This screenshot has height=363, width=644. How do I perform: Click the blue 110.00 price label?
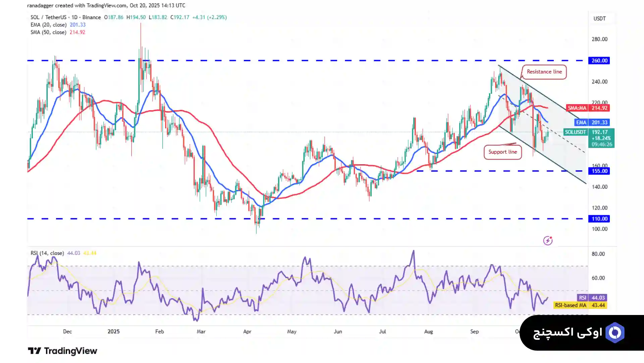pos(599,219)
